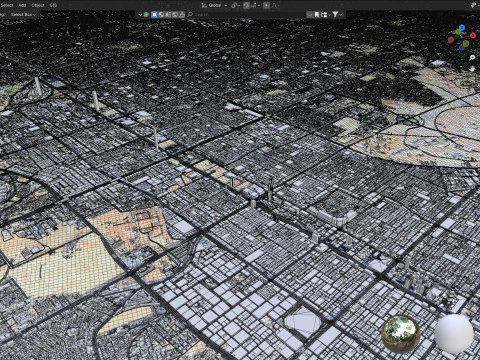Click the dim blue negative Z gizmo circle

click(462, 48)
